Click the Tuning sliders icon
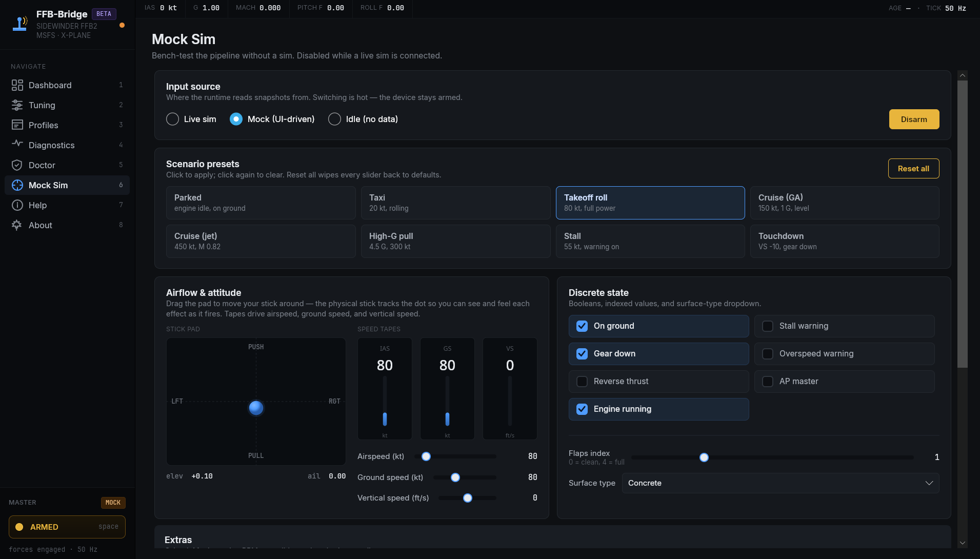The image size is (980, 559). click(x=17, y=105)
